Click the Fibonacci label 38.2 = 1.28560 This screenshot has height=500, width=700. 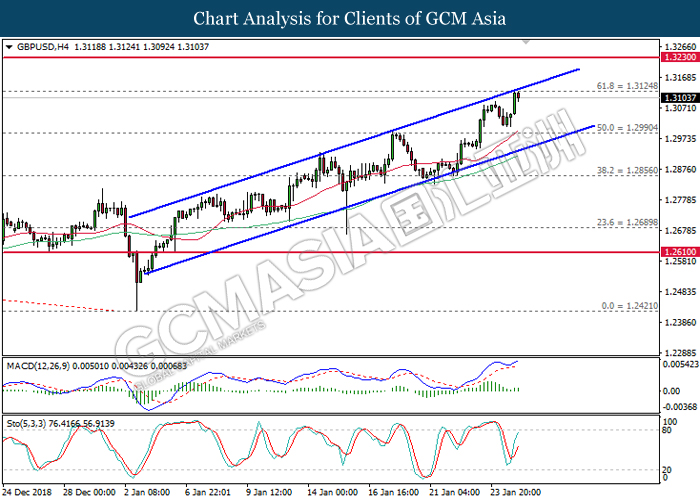[x=627, y=170]
